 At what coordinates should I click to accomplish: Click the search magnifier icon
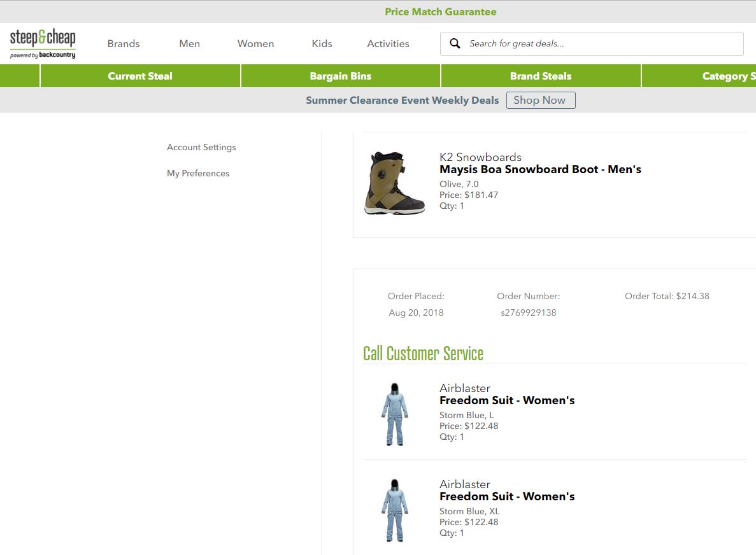coord(455,43)
